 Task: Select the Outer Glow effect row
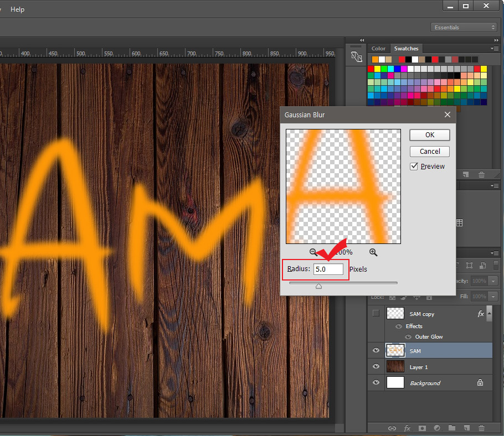pos(429,337)
